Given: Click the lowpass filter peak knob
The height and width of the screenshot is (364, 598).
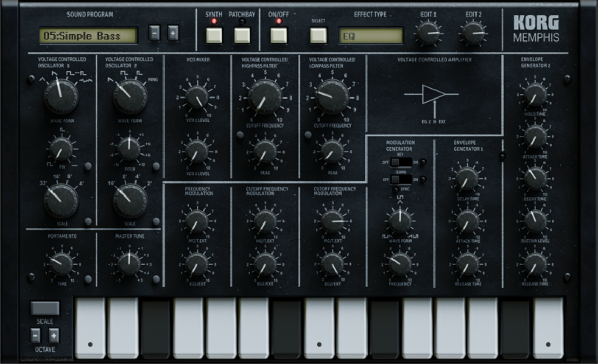Looking at the screenshot, I should (332, 151).
